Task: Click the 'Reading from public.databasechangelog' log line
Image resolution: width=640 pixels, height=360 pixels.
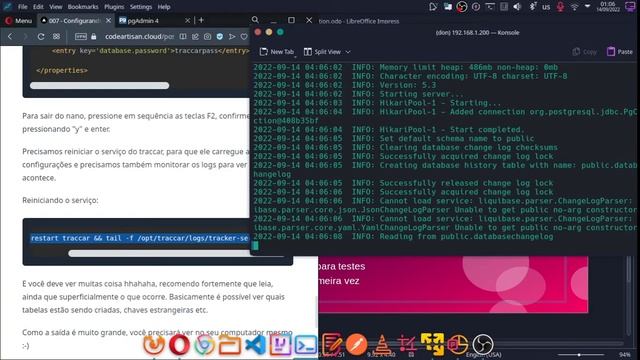Action: [x=403, y=236]
